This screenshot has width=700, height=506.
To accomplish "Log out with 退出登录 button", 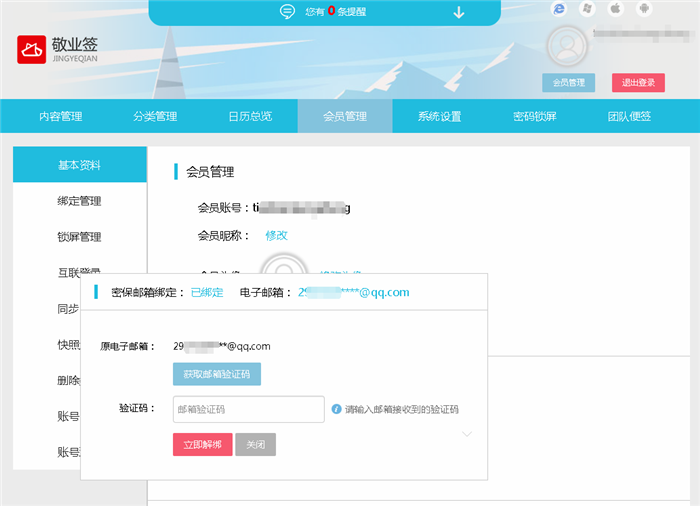I will (x=638, y=83).
